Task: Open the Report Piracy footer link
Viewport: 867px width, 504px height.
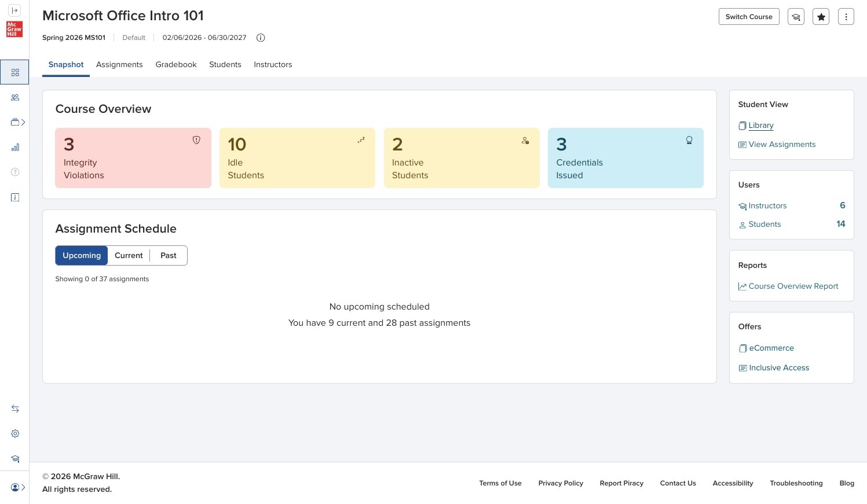Action: coord(621,483)
